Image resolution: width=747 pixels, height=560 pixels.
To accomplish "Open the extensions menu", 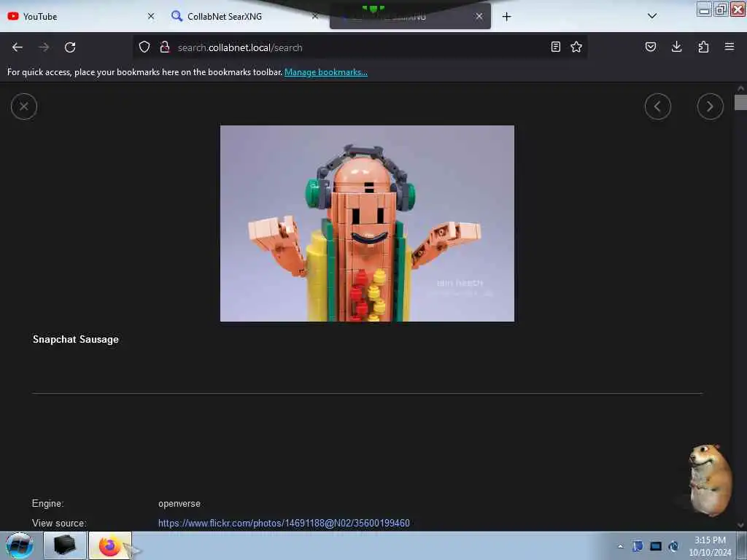I will 703,47.
